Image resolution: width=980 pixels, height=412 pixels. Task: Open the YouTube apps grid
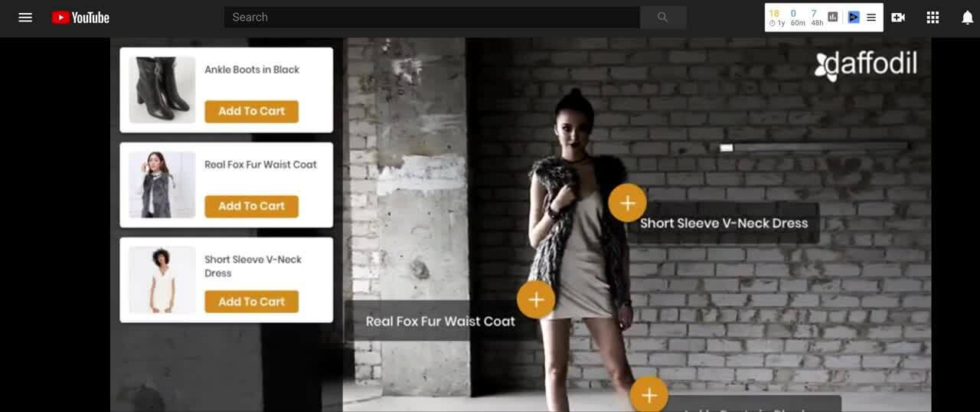[933, 17]
